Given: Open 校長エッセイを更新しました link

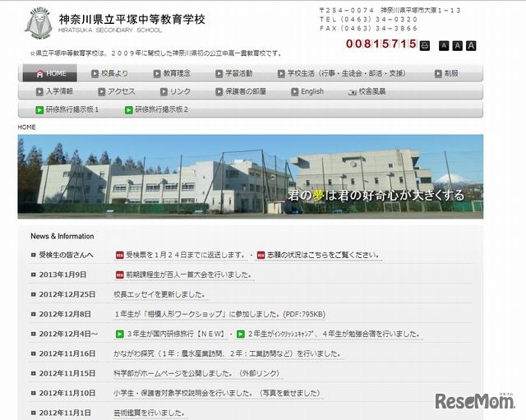Looking at the screenshot, I should 159,294.
